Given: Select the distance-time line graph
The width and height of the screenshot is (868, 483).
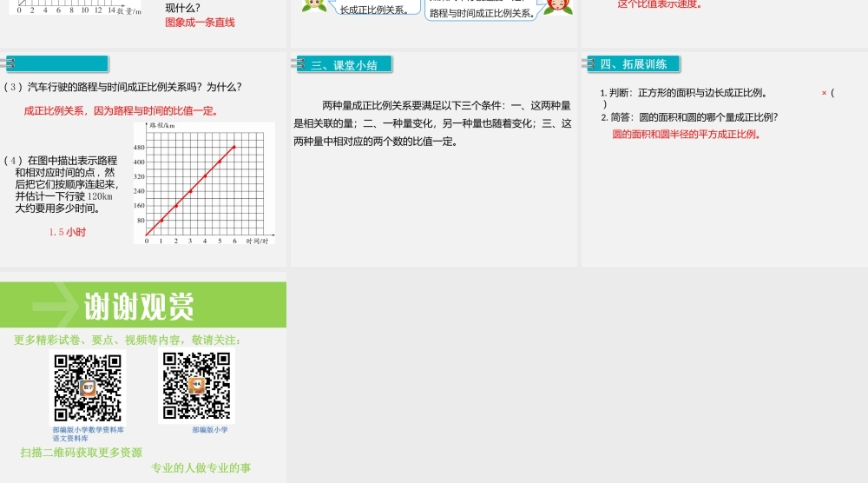Looking at the screenshot, I should (204, 183).
